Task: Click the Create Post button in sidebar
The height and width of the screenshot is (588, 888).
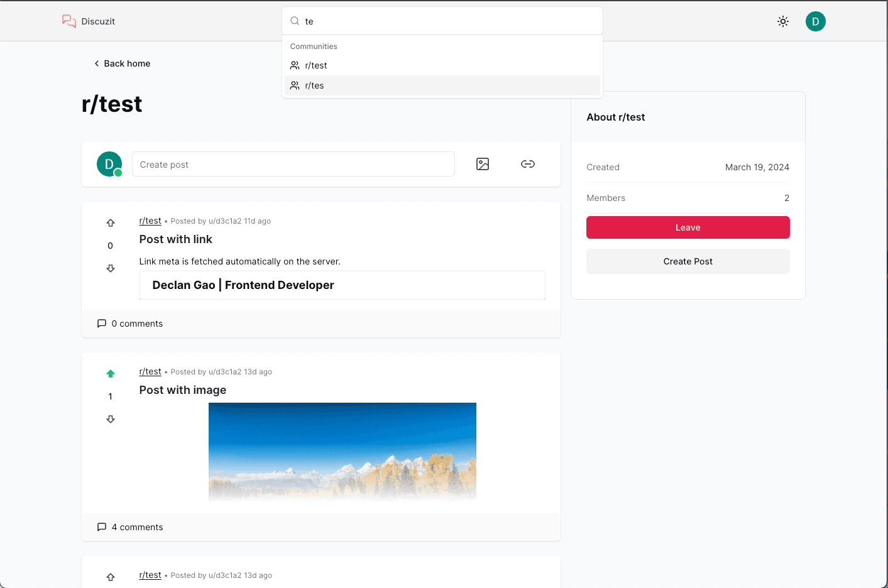Action: [x=688, y=261]
